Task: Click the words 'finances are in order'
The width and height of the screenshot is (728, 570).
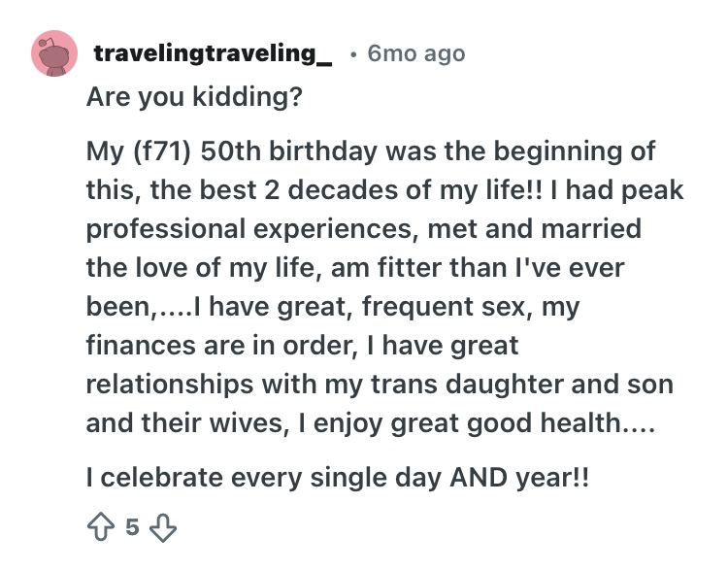Action: tap(221, 345)
